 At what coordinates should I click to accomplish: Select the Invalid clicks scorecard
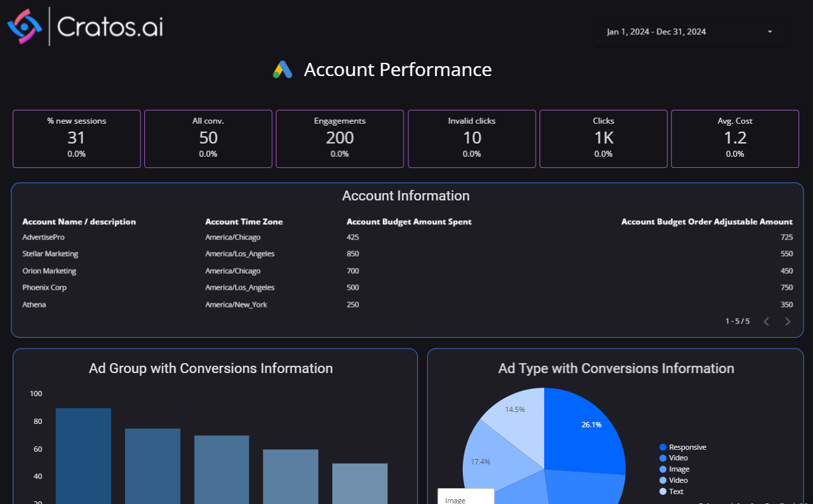(x=471, y=139)
